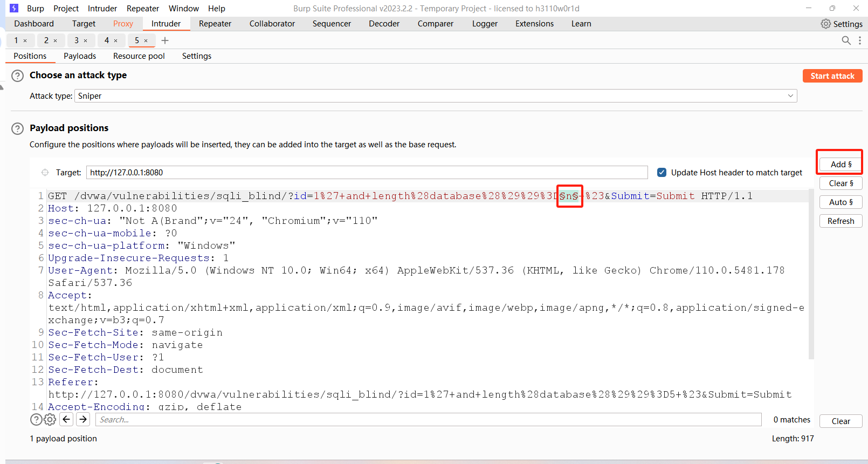Open the Intruder menu
The image size is (868, 464).
click(x=102, y=9)
